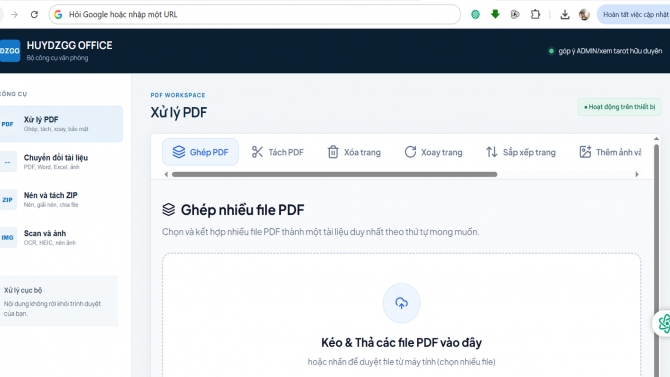
Task: Click the third gray extension icon
Action: 515,15
